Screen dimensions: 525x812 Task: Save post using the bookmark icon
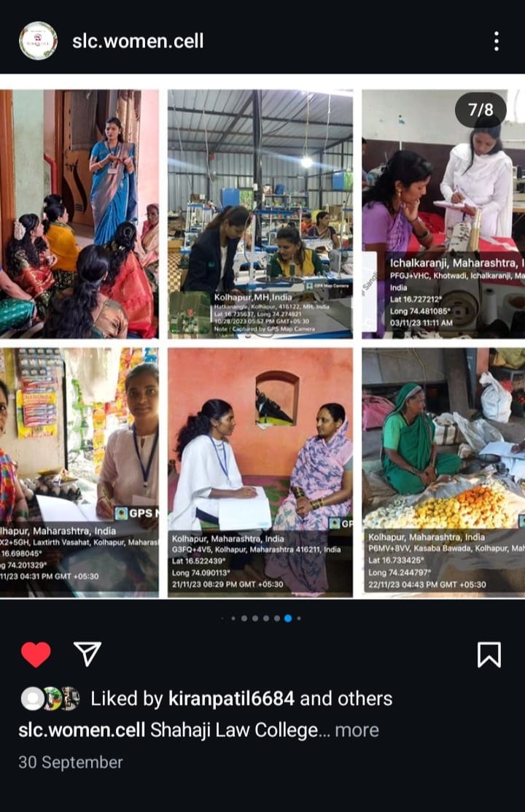489,654
